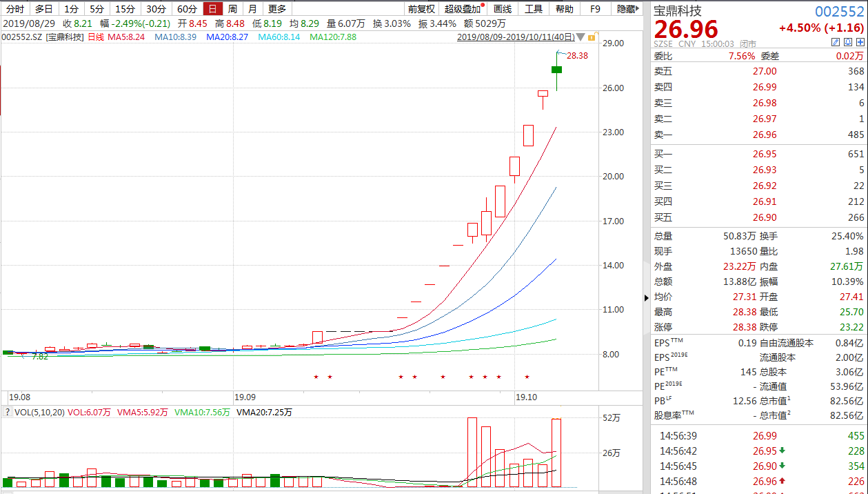The image size is (868, 494).
Task: Click the lock icon beside date range
Action: [592, 37]
